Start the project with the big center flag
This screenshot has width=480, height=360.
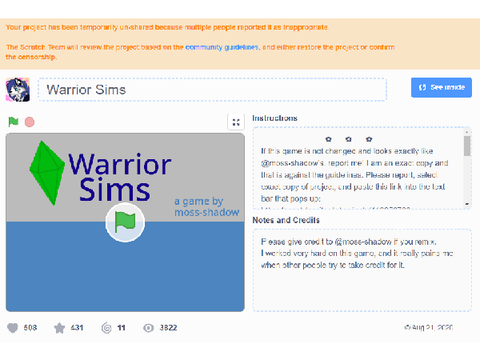pyautogui.click(x=125, y=222)
